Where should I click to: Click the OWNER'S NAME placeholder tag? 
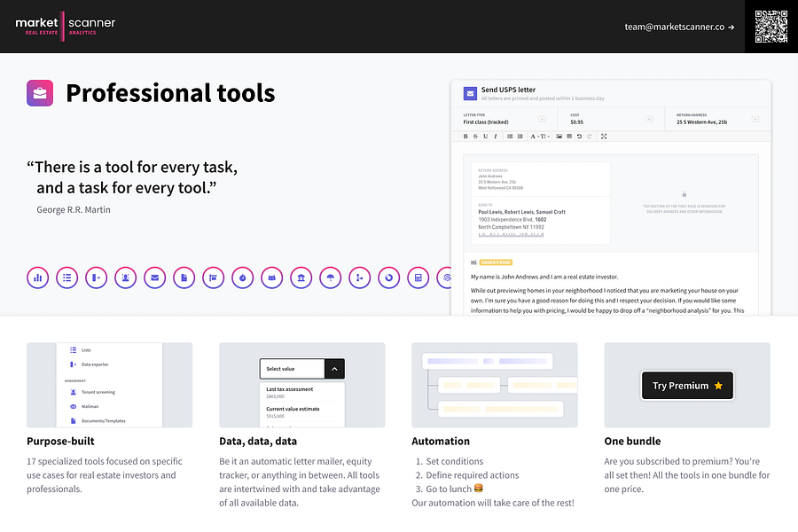pyautogui.click(x=496, y=262)
